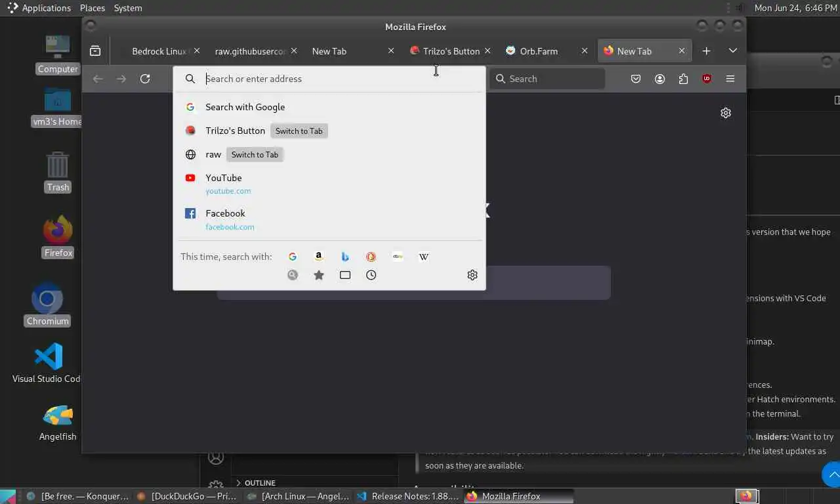The height and width of the screenshot is (504, 840).
Task: Switch to Tab for raw suggestion
Action: [255, 154]
